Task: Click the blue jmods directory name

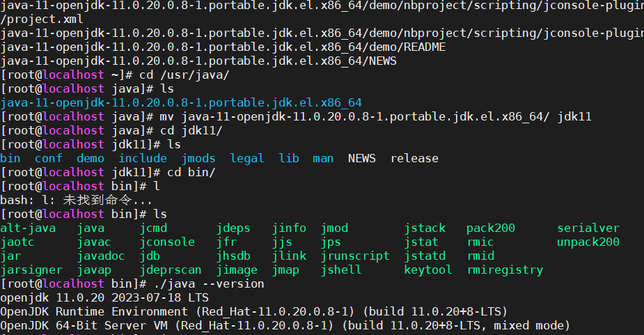Action: (198, 158)
